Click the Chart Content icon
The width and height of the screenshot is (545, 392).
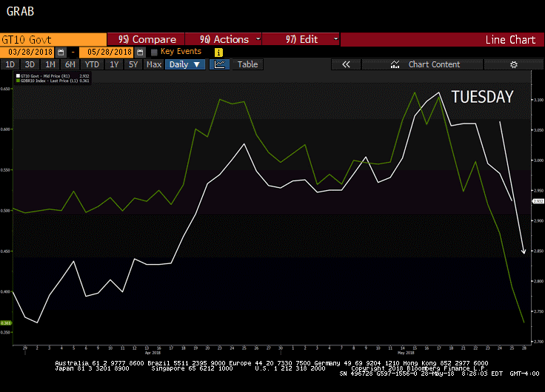click(395, 64)
